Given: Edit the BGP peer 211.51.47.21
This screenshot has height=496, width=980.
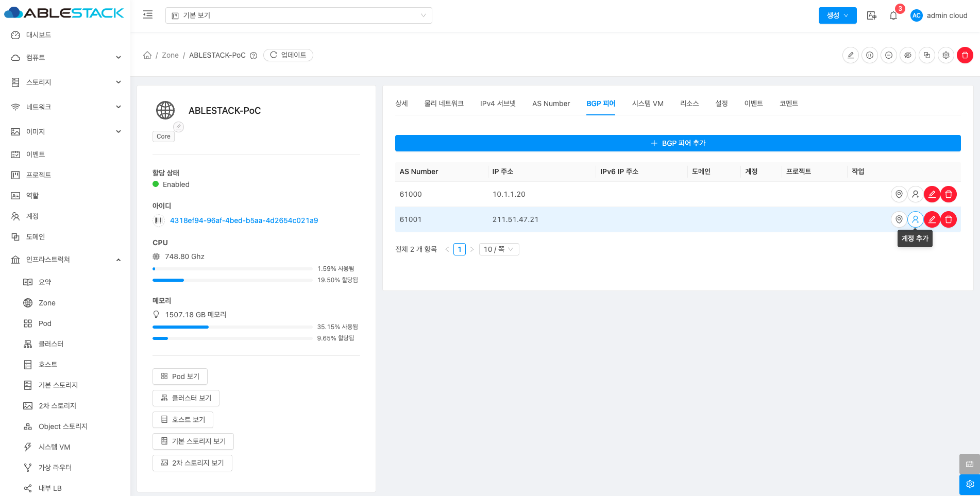Looking at the screenshot, I should point(932,219).
